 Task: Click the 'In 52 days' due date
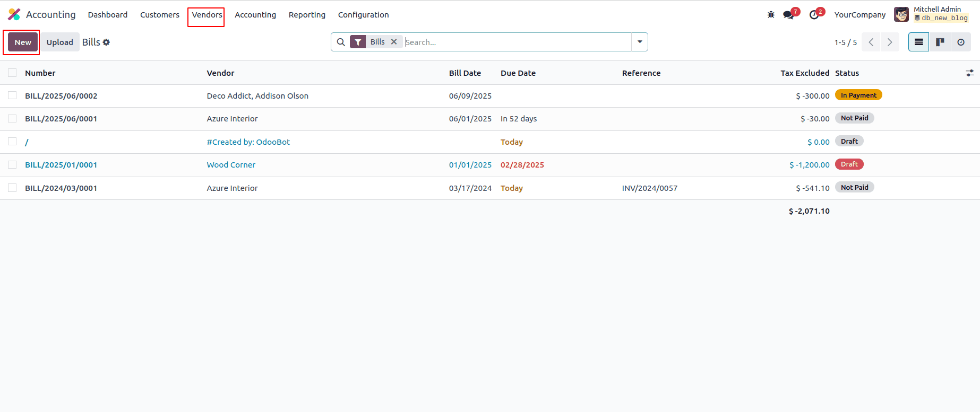[x=519, y=119]
